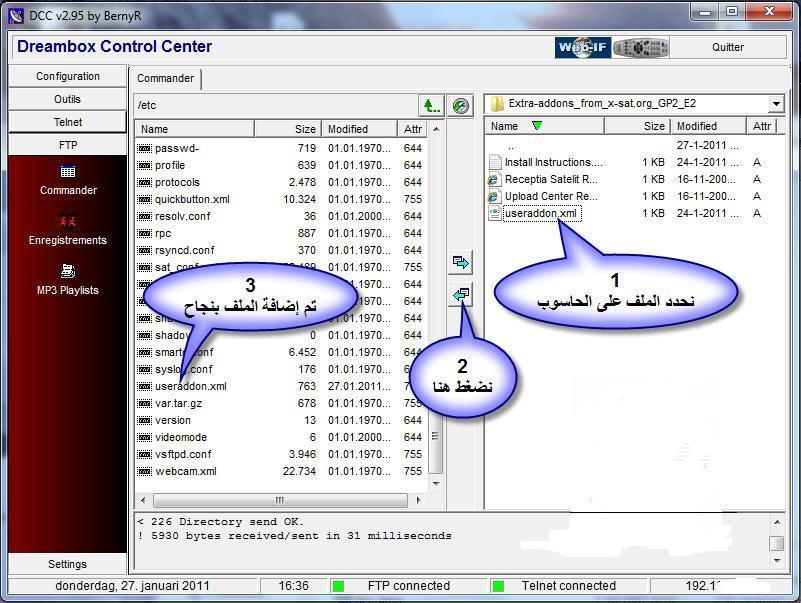Go up one directory with the green arrow
This screenshot has width=801, height=603.
(x=431, y=106)
